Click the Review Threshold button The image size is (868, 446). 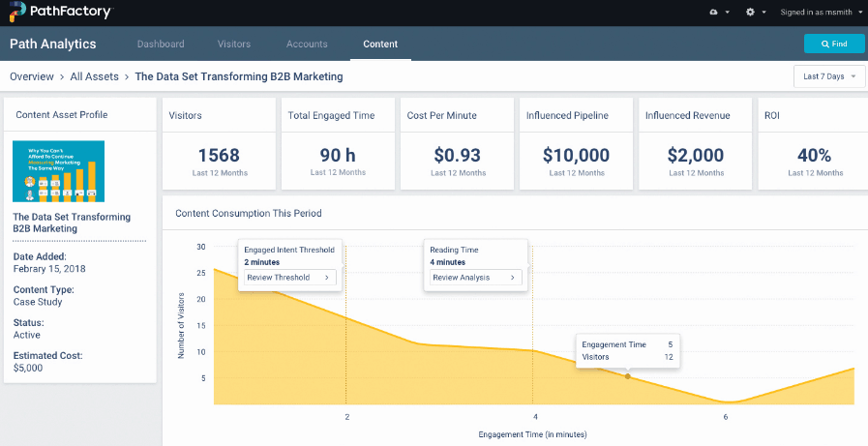289,278
